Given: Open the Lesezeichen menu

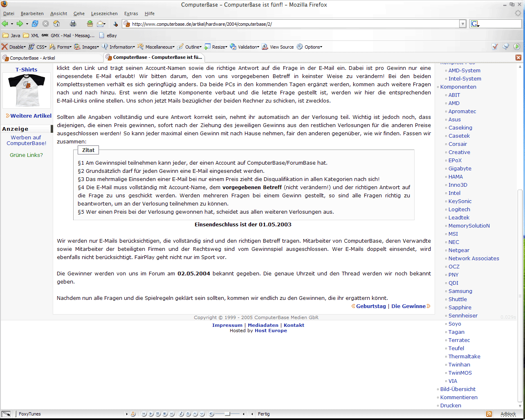Looking at the screenshot, I should click(x=104, y=13).
